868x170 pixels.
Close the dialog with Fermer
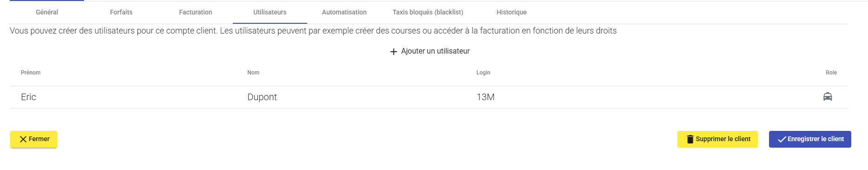(x=33, y=139)
